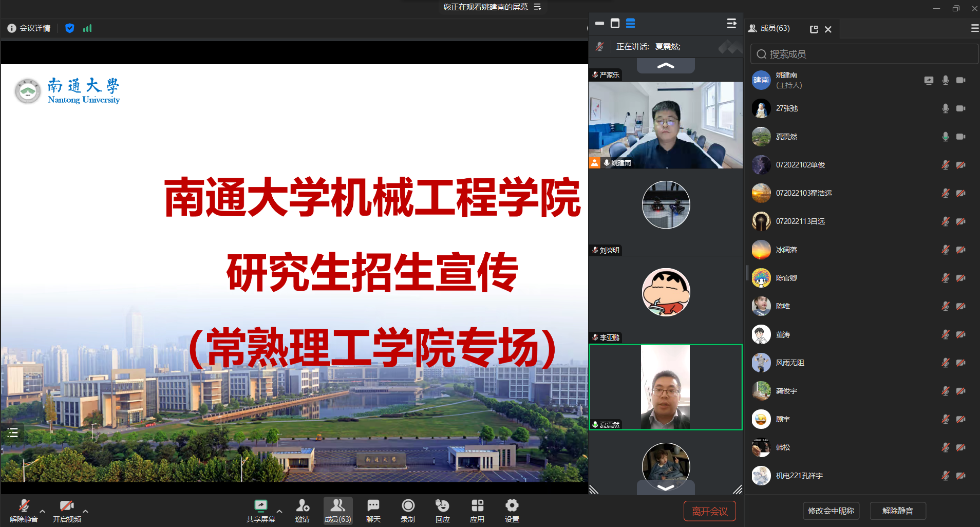Expand share screen options arrow
This screenshot has height=527, width=980.
tap(279, 512)
